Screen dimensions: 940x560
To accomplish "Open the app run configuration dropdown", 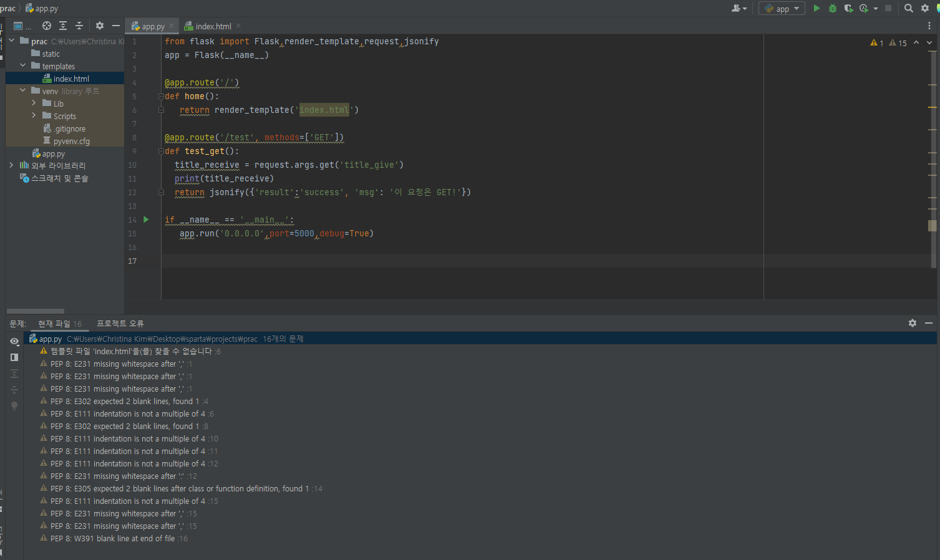I will coord(782,8).
